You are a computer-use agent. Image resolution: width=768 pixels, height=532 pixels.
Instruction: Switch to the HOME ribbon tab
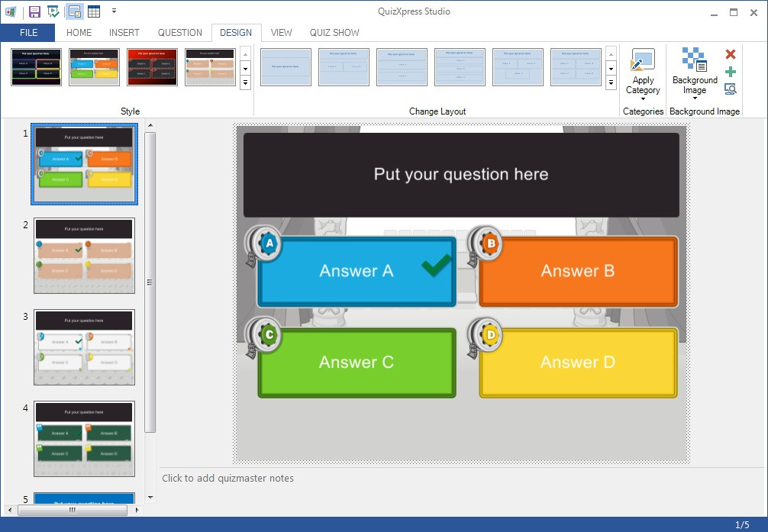pyautogui.click(x=79, y=32)
